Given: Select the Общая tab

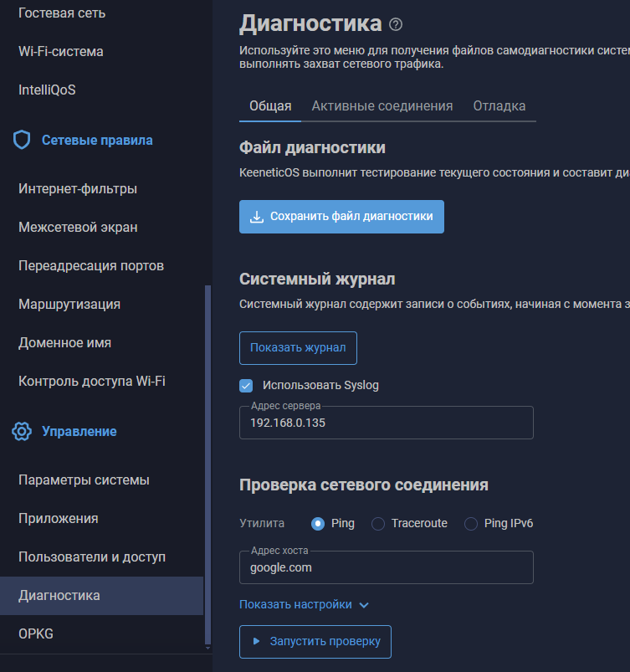Looking at the screenshot, I should (x=269, y=106).
